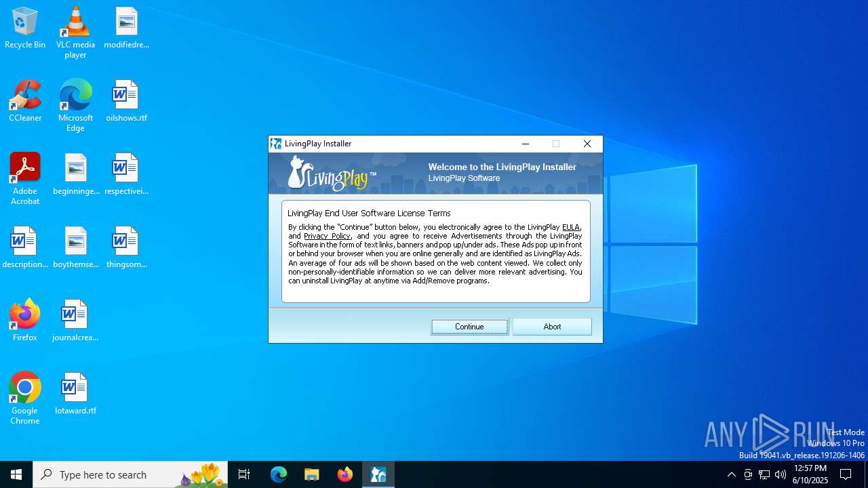This screenshot has height=488, width=868.
Task: Open volume control tray icon
Action: pos(781,474)
